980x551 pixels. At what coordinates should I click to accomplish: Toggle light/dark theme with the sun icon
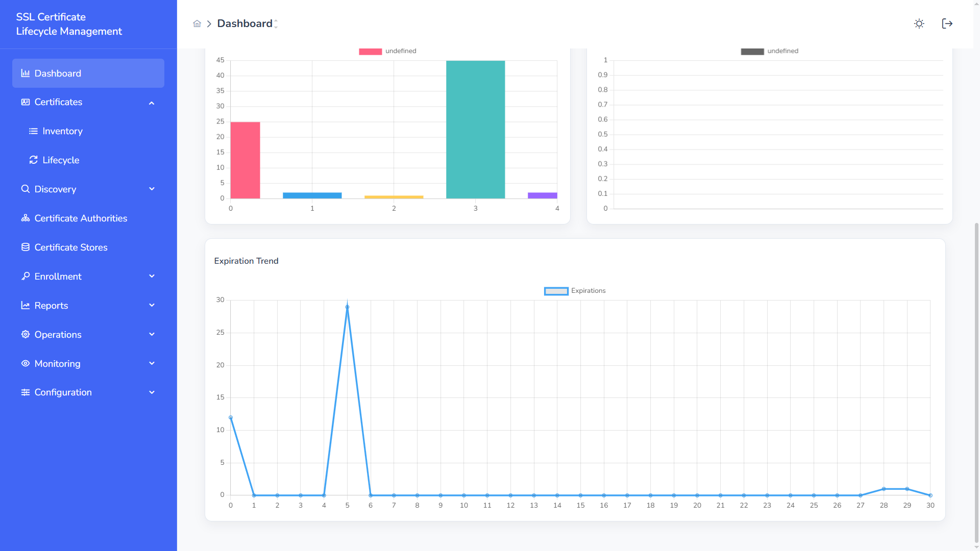pos(919,23)
